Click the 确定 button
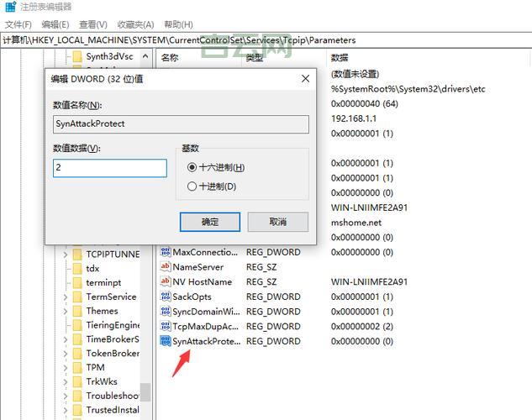532x420 pixels. (210, 222)
